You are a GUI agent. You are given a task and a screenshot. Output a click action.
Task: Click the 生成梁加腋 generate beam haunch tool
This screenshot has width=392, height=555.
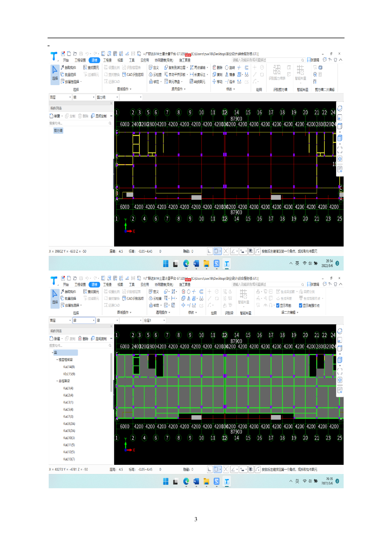point(285,292)
